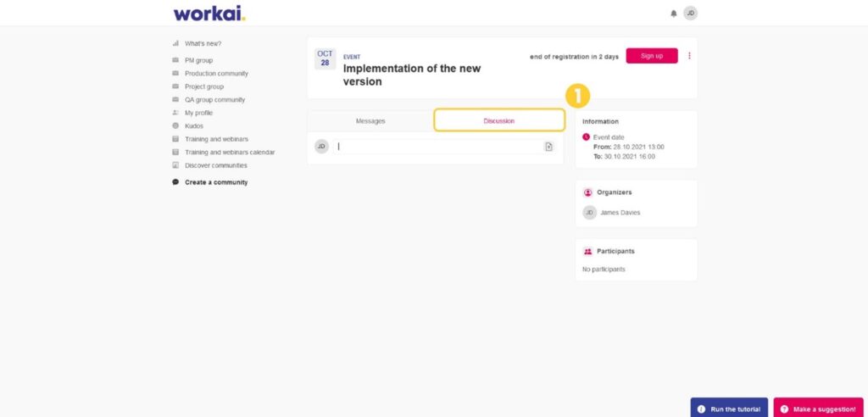
Task: Click Run the tutorial button
Action: point(729,409)
